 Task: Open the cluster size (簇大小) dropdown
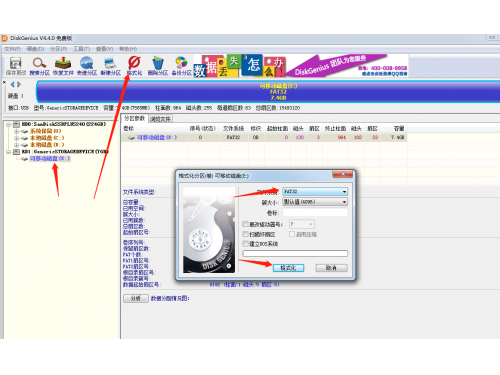315,202
